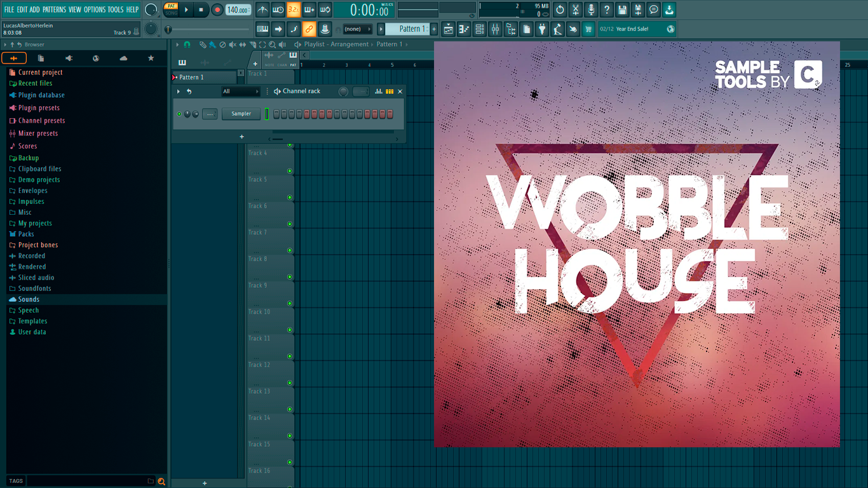Click the channel rack swing knob
Viewport: 868px width, 488px height.
pos(343,91)
